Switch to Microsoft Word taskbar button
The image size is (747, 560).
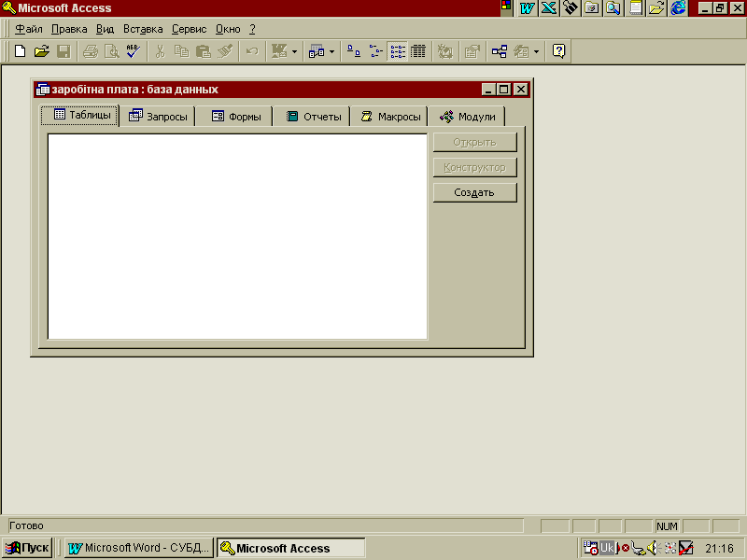[x=139, y=548]
